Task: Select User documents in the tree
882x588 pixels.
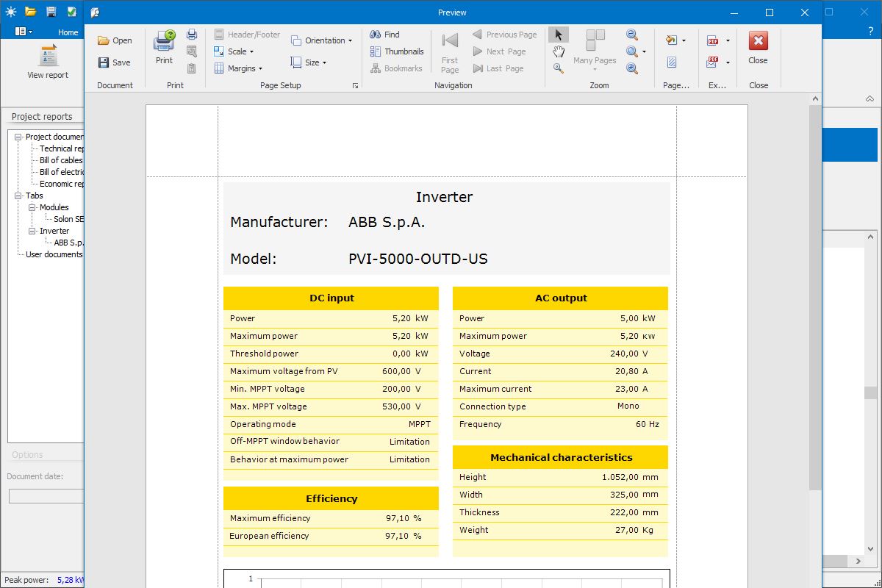Action: [54, 254]
